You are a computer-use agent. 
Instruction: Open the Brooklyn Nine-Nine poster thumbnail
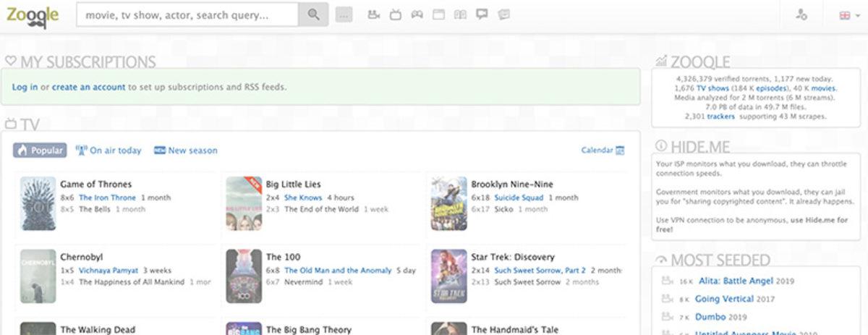pyautogui.click(x=449, y=203)
